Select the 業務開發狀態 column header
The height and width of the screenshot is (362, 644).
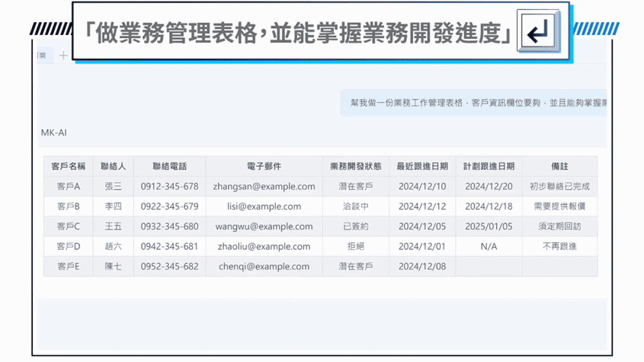click(355, 166)
